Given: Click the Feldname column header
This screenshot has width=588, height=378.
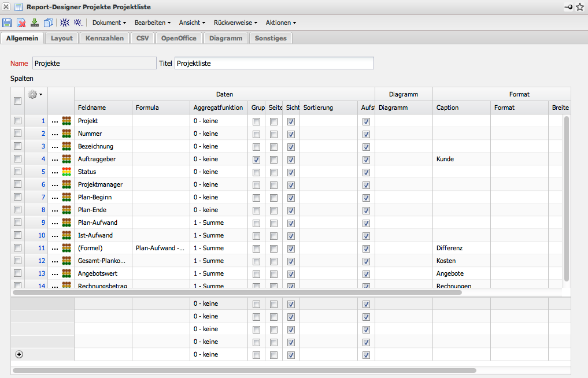Looking at the screenshot, I should point(103,108).
